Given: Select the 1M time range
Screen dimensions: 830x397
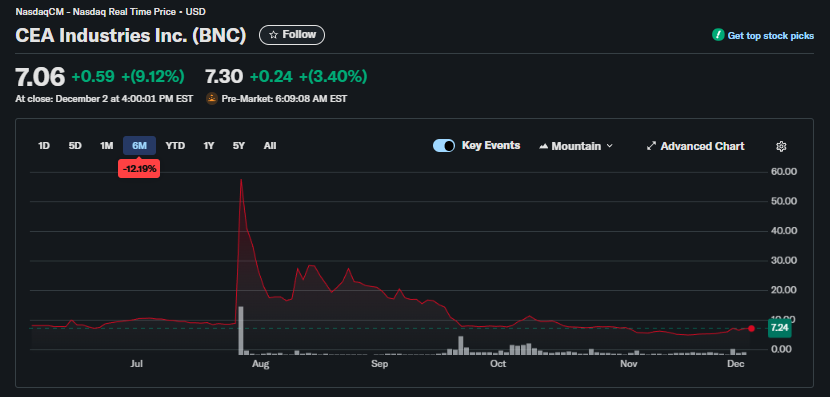Looking at the screenshot, I should point(107,146).
